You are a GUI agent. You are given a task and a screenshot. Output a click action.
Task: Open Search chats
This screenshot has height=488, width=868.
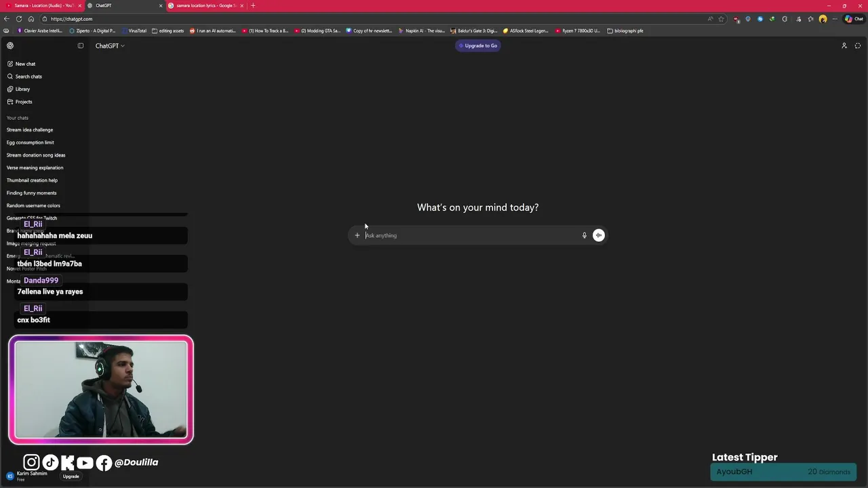coord(24,77)
